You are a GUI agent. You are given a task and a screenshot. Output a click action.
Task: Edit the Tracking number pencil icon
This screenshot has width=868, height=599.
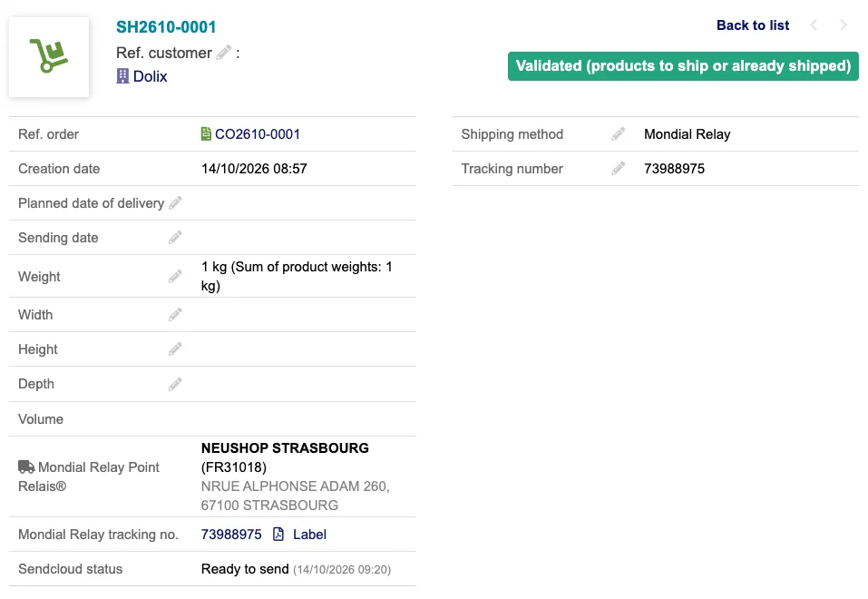click(x=619, y=169)
